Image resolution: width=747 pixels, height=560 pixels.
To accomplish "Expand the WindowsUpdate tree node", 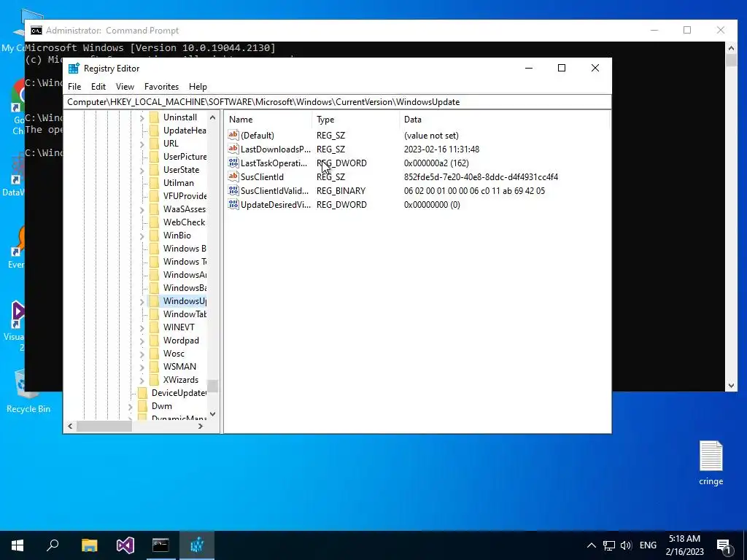I will tap(142, 301).
